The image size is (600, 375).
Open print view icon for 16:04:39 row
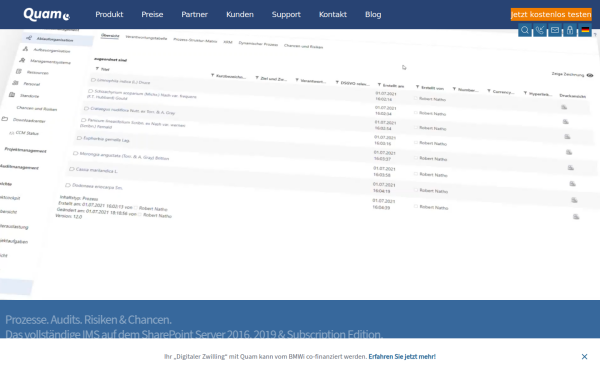576,217
